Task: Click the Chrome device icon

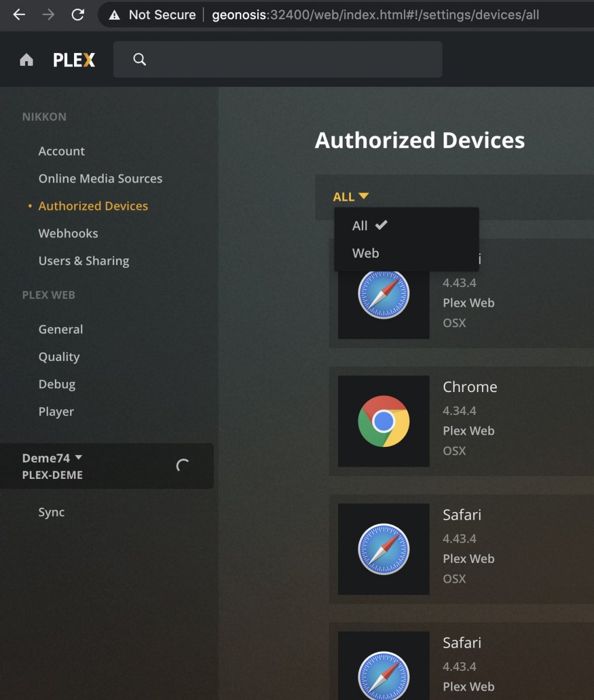Action: click(384, 421)
